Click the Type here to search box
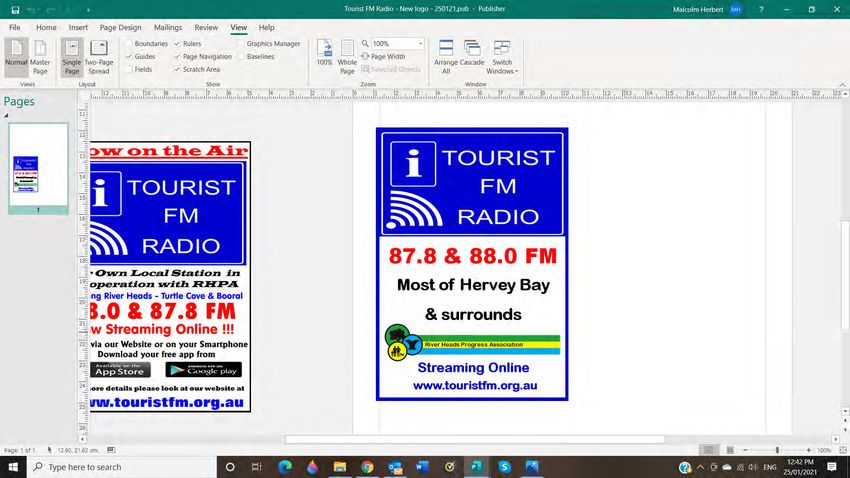850x478 pixels. [121, 467]
